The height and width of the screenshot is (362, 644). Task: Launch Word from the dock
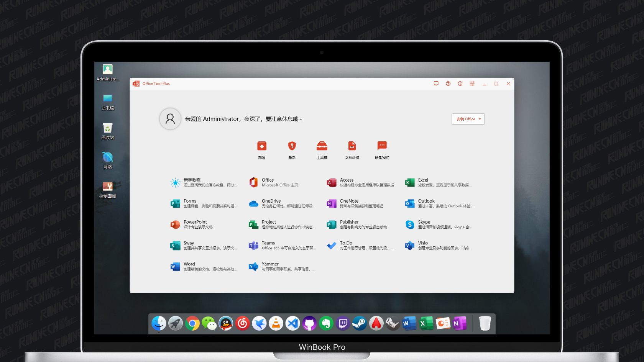[409, 323]
